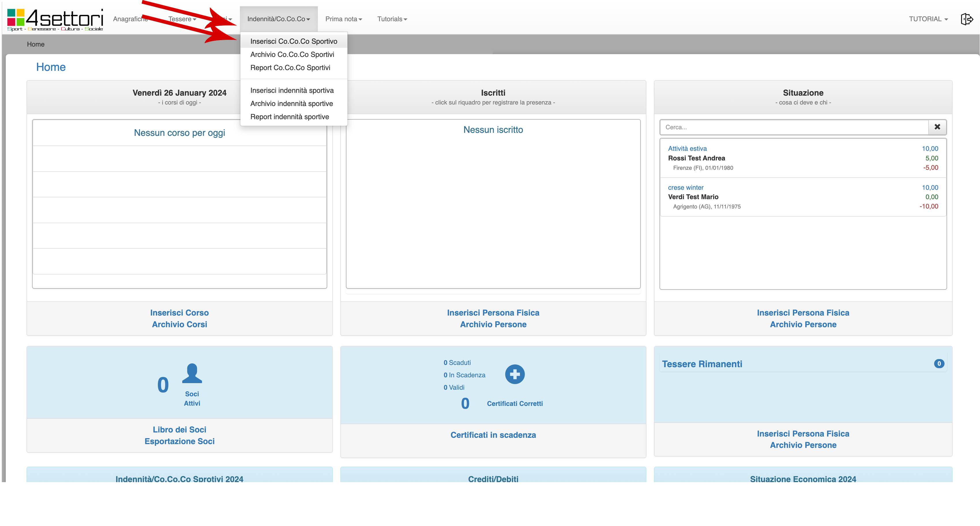Select Inserisci Co.Co.Co Sportivo menu entry

point(293,41)
